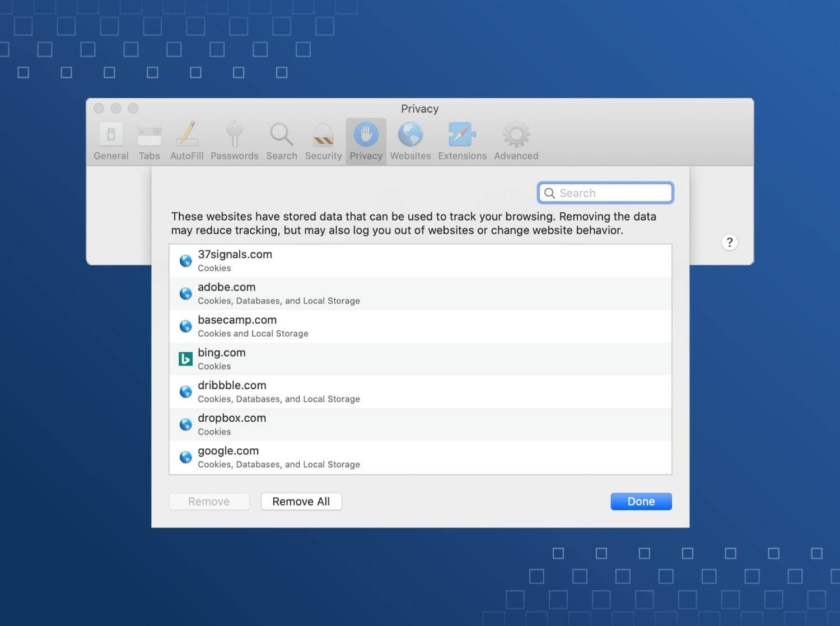Select the bing.com entry
Viewport: 840px width, 626px height.
pyautogui.click(x=421, y=359)
